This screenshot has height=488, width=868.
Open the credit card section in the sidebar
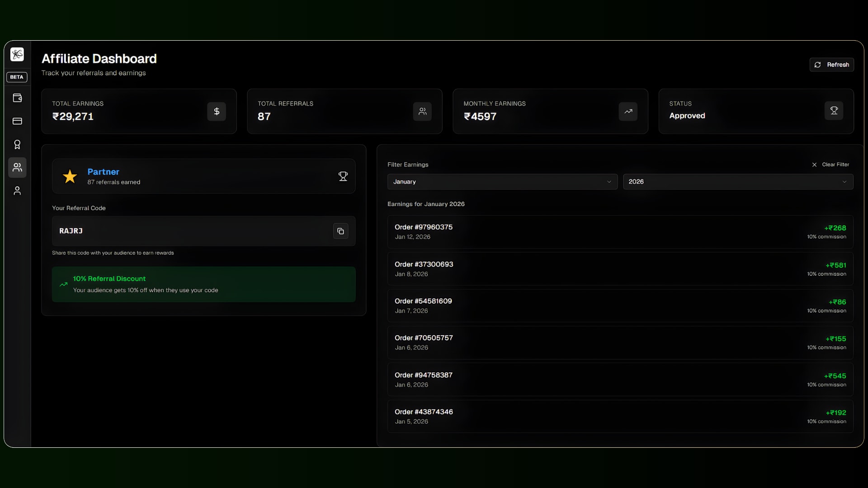[17, 121]
